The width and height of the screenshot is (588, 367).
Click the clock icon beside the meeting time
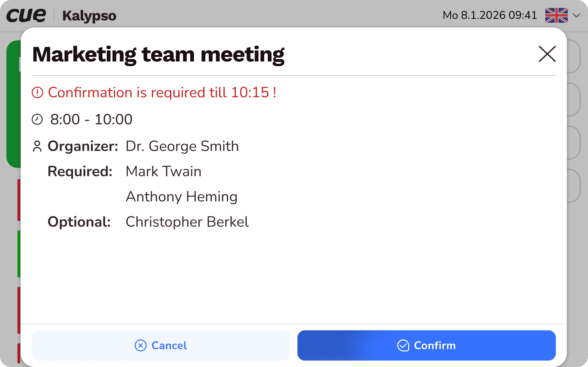click(37, 120)
